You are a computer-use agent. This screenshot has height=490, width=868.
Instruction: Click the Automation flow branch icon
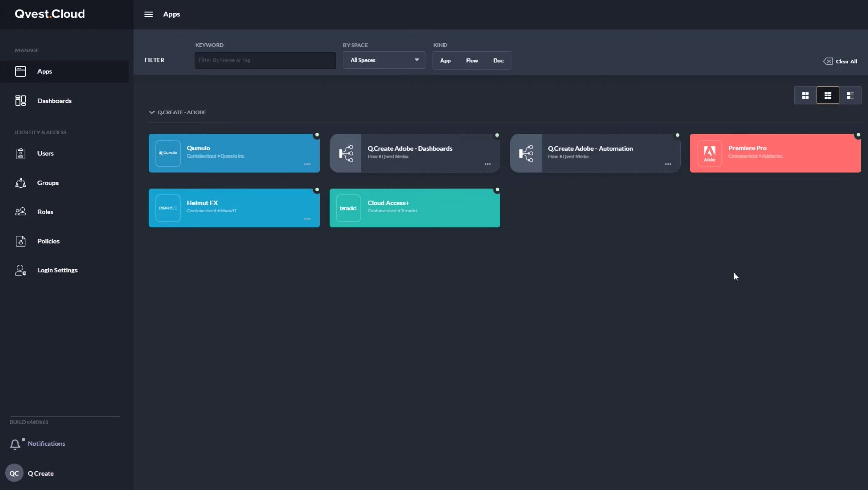point(526,153)
